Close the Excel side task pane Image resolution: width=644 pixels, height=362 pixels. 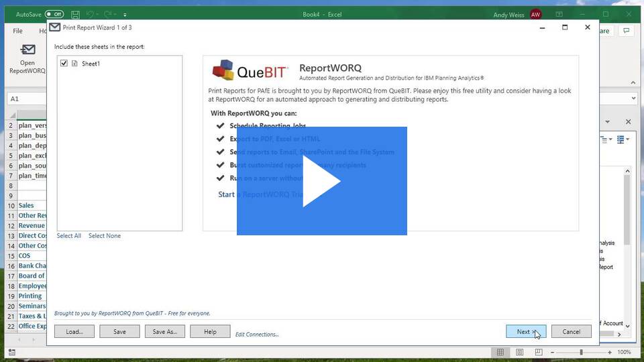tap(628, 122)
